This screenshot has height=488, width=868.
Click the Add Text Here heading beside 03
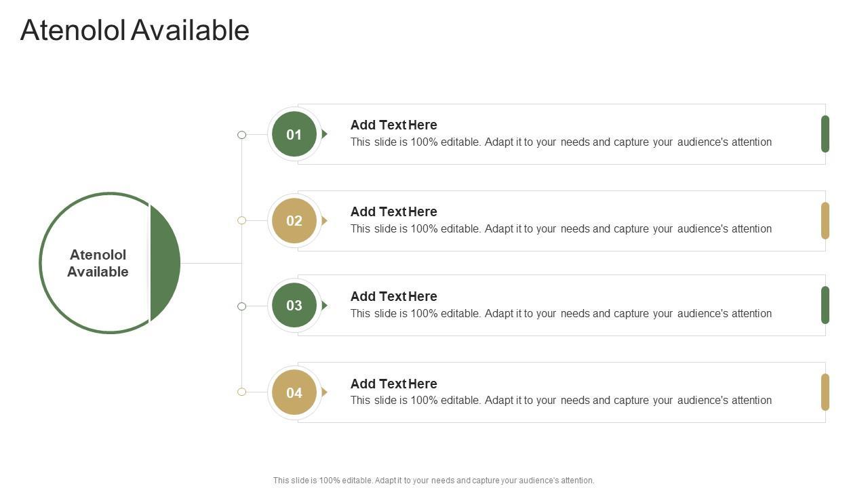click(x=393, y=296)
